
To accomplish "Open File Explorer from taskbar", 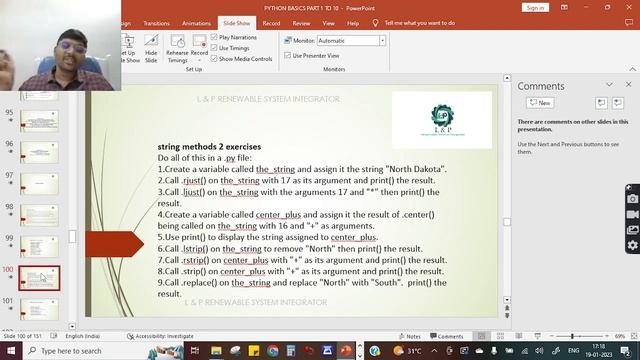I will tap(216, 351).
